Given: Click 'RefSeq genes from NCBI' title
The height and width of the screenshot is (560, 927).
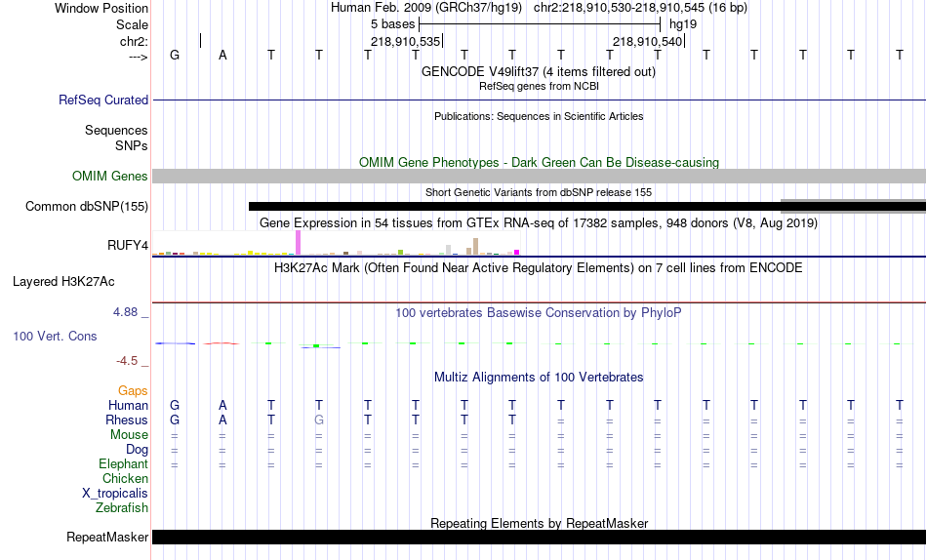Looking at the screenshot, I should [539, 86].
